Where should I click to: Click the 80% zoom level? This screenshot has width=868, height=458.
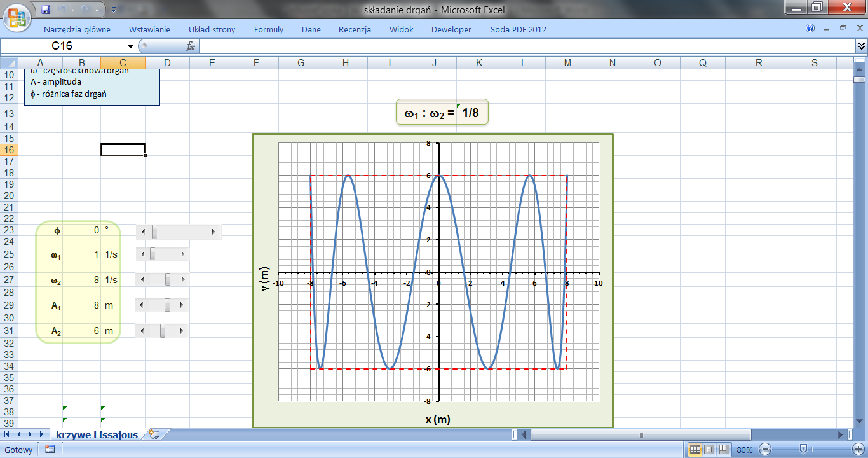[x=744, y=450]
